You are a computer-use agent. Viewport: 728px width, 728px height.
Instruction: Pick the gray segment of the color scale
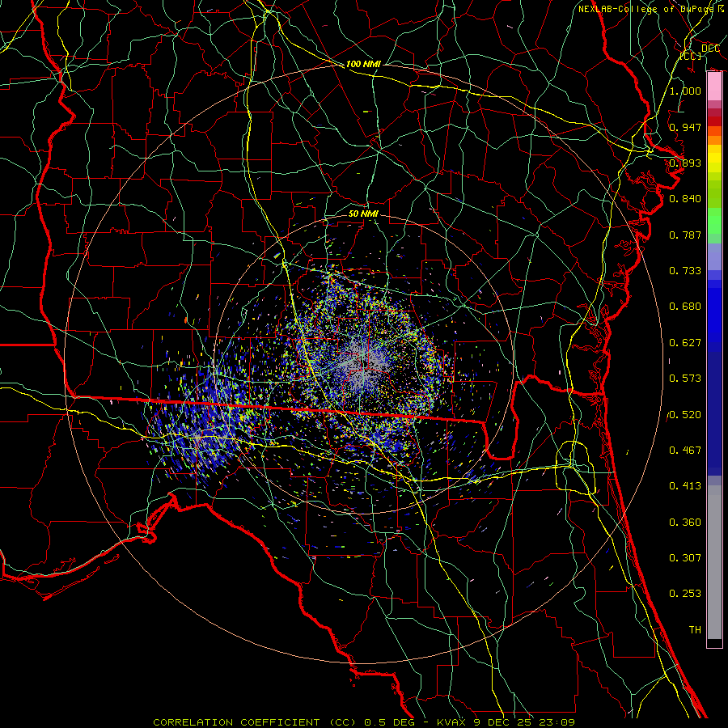point(714,562)
